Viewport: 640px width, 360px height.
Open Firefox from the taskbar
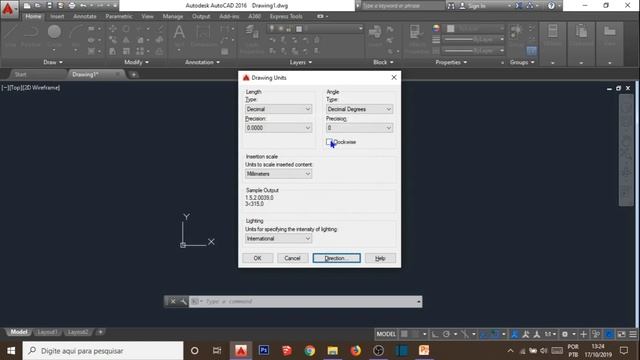pos(356,351)
